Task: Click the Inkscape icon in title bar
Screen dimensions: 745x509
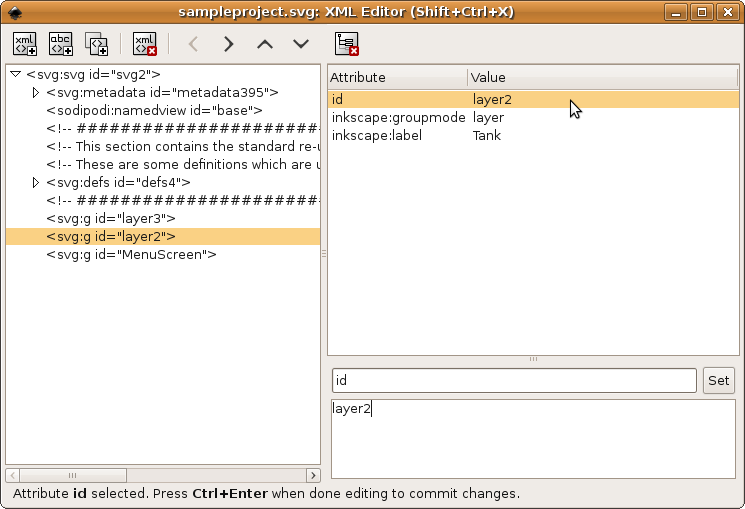Action: click(x=15, y=12)
